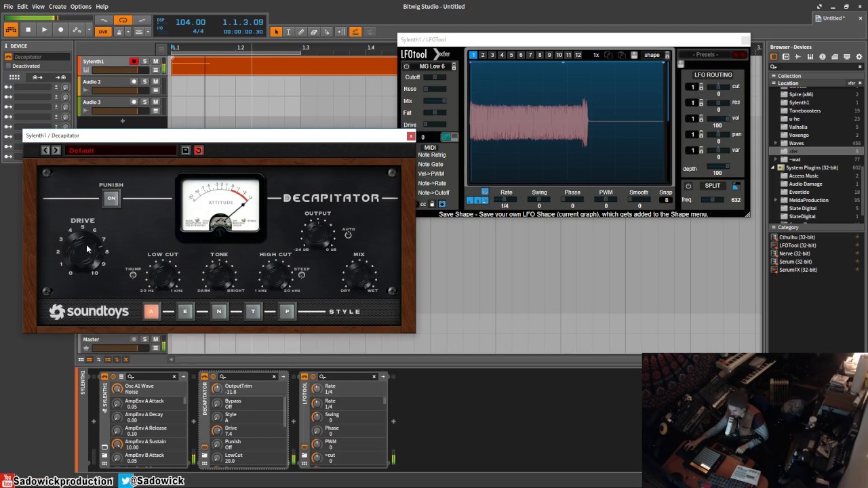The width and height of the screenshot is (868, 488).
Task: Collapse the System Plugins (32-bit) folder
Action: click(773, 167)
